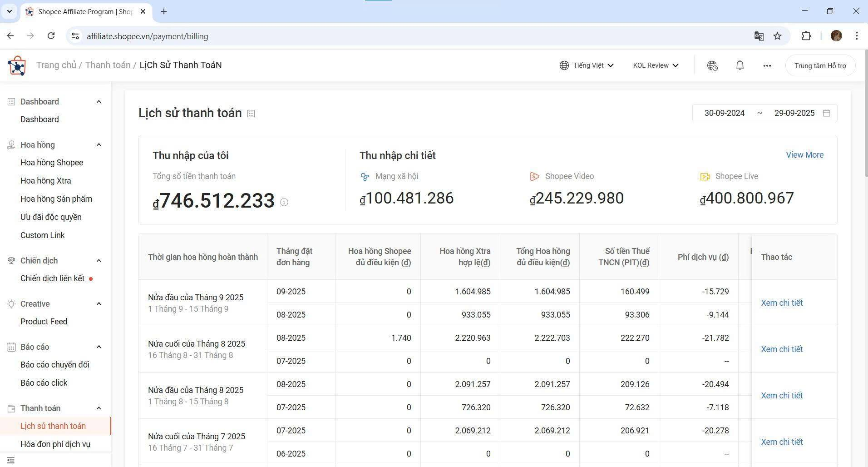Bookmark this page with the star icon
868x467 pixels.
[x=777, y=36]
